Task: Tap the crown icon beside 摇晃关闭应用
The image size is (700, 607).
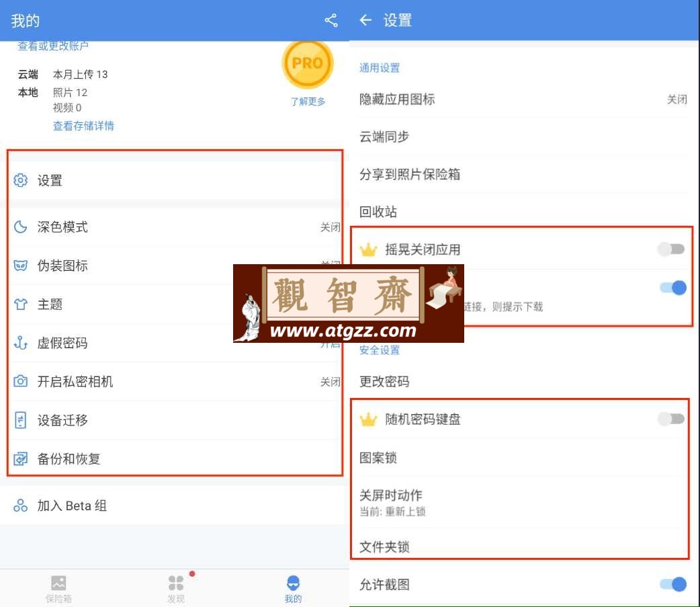Action: pyautogui.click(x=368, y=249)
